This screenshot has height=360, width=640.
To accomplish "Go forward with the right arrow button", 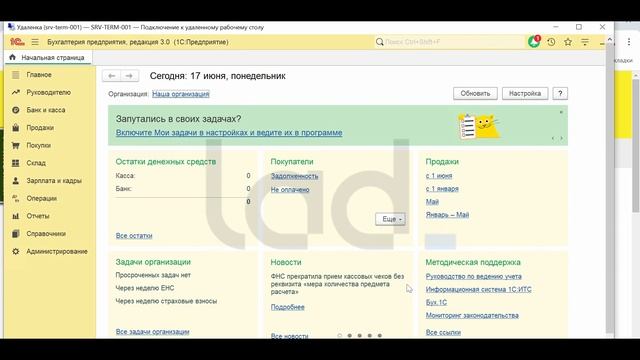I will point(129,76).
